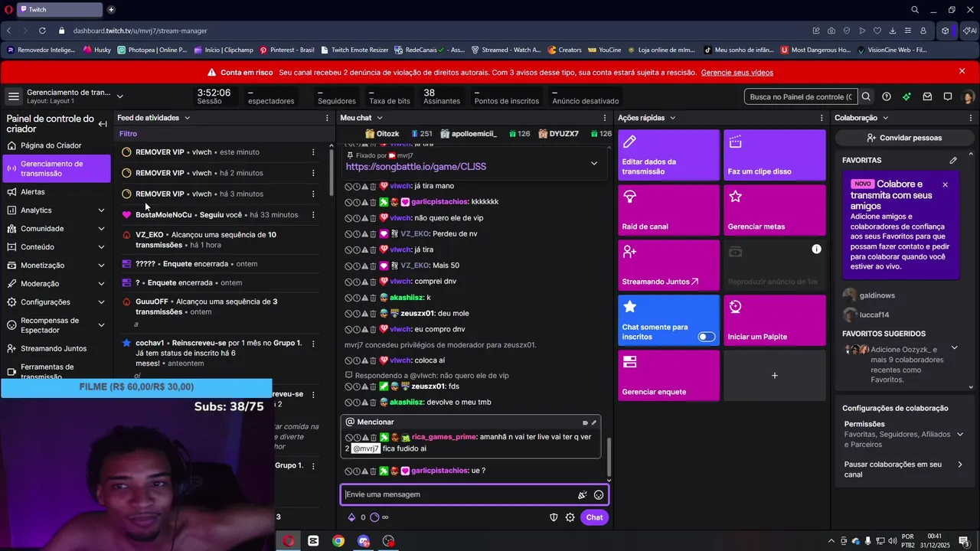
Task: Open the emote picker smiley icon
Action: point(599,495)
